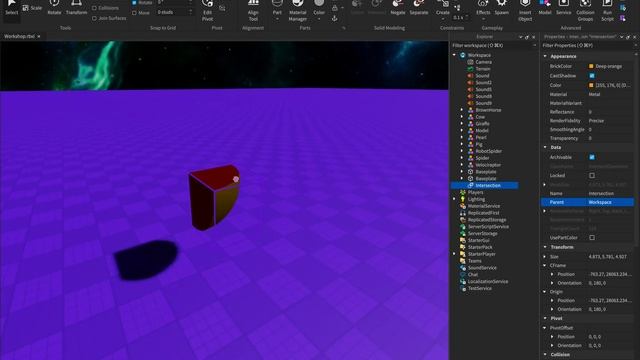This screenshot has height=360, width=640.
Task: Select the Camera object in Explorer
Action: 483,62
